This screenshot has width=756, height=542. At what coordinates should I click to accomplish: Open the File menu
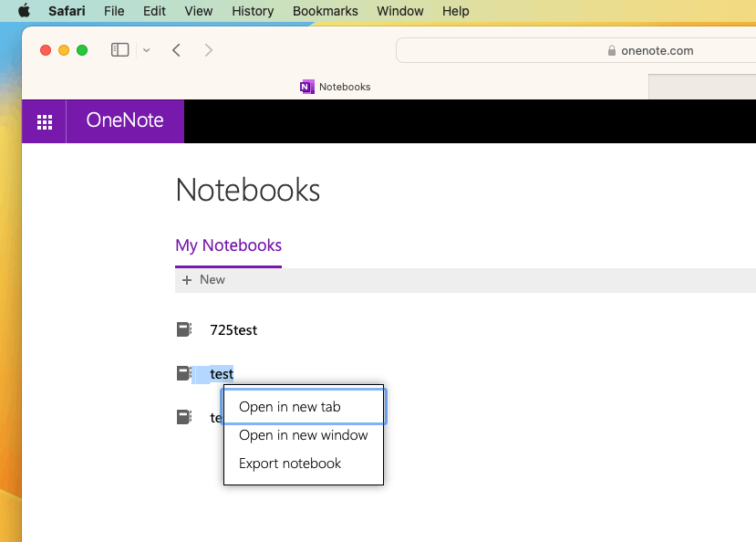114,11
